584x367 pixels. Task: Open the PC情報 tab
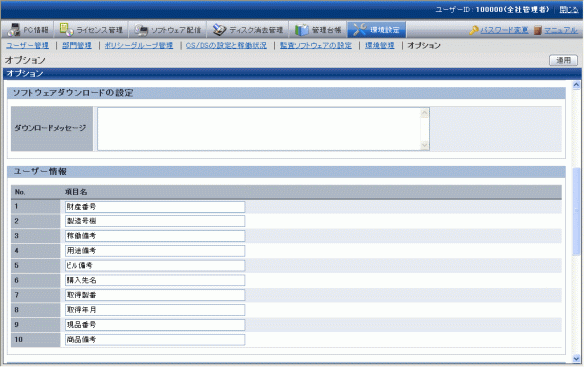point(28,30)
